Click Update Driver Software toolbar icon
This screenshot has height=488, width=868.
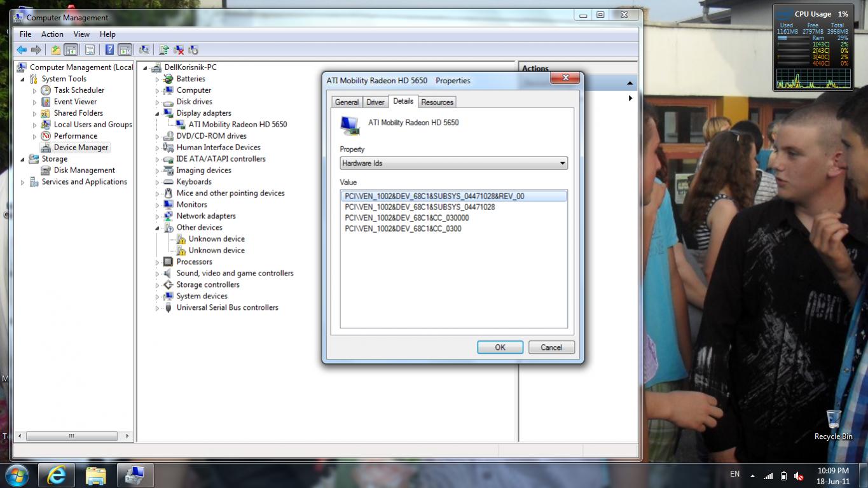tap(164, 50)
